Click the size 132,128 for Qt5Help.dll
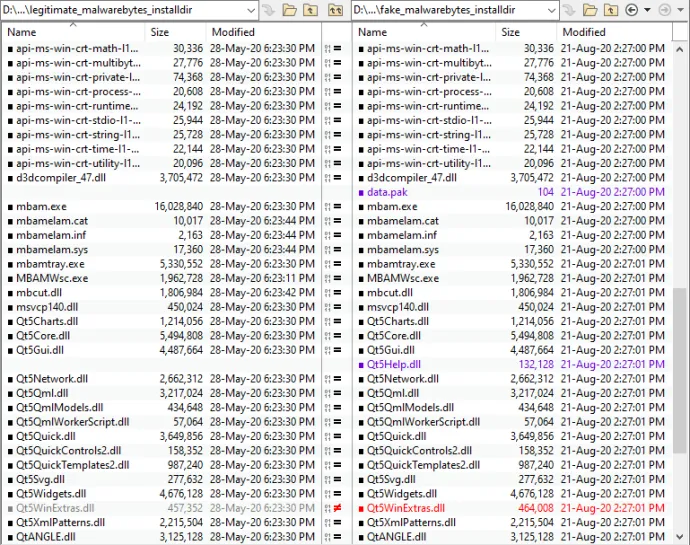690x545 pixels. [x=536, y=365]
